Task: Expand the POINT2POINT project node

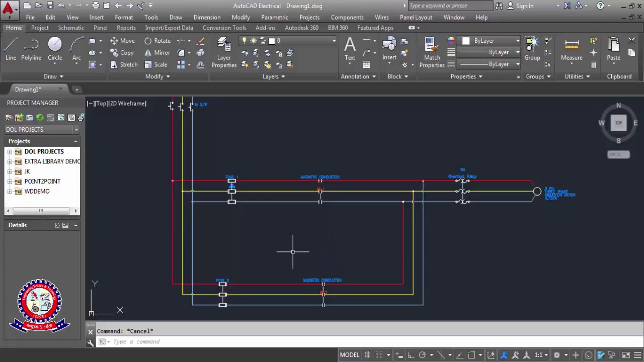Action: pyautogui.click(x=10, y=182)
